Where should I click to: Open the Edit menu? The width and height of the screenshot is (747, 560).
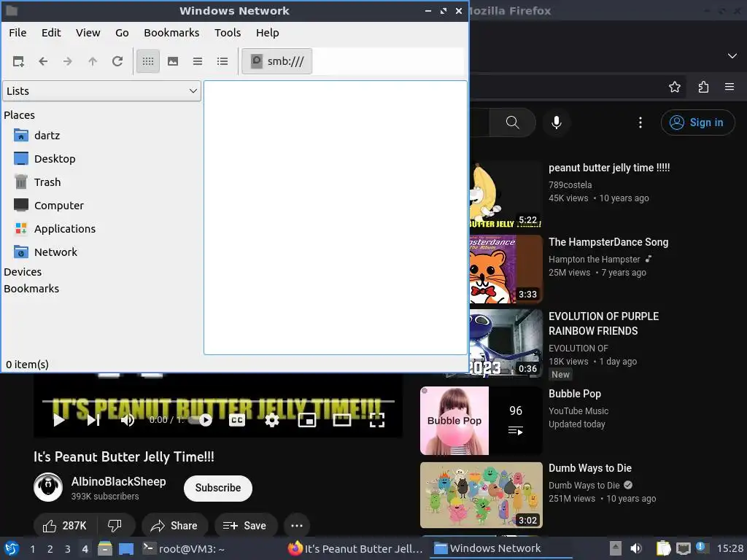click(51, 33)
